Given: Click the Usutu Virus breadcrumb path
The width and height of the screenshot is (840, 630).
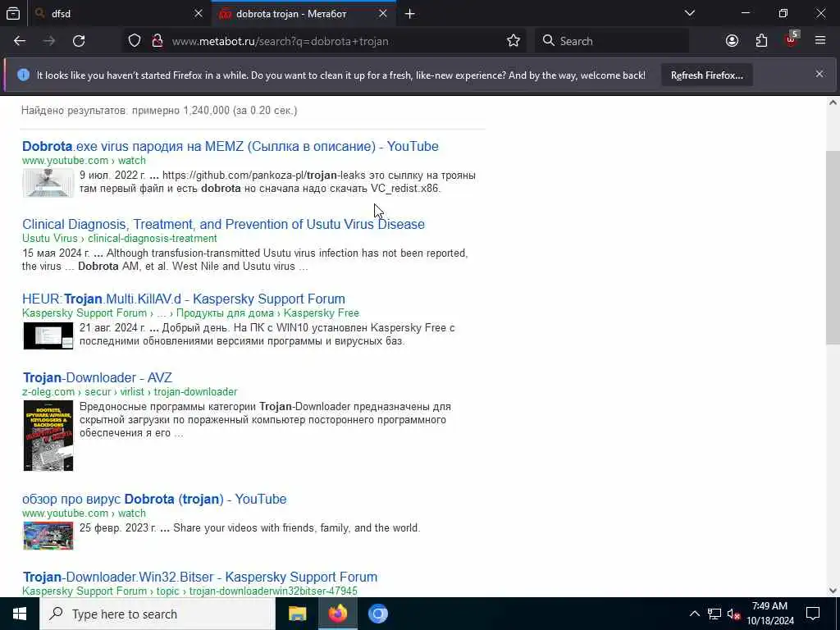Looking at the screenshot, I should point(120,239).
